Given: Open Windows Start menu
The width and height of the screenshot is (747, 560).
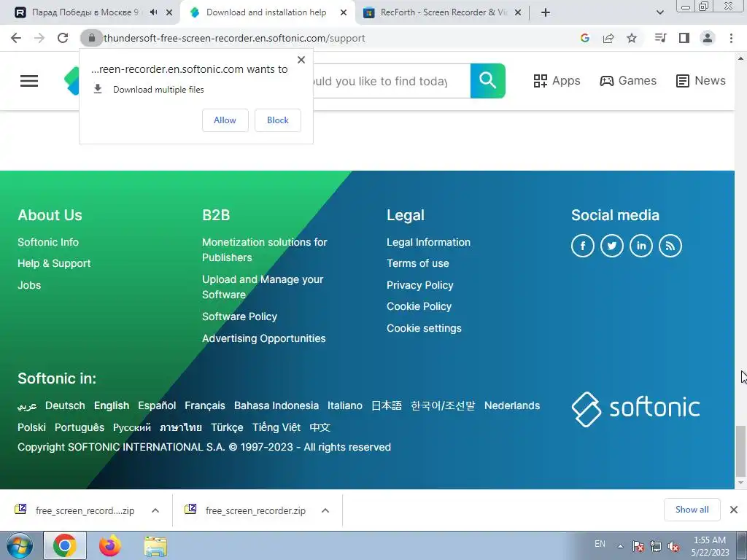Looking at the screenshot, I should point(20,545).
